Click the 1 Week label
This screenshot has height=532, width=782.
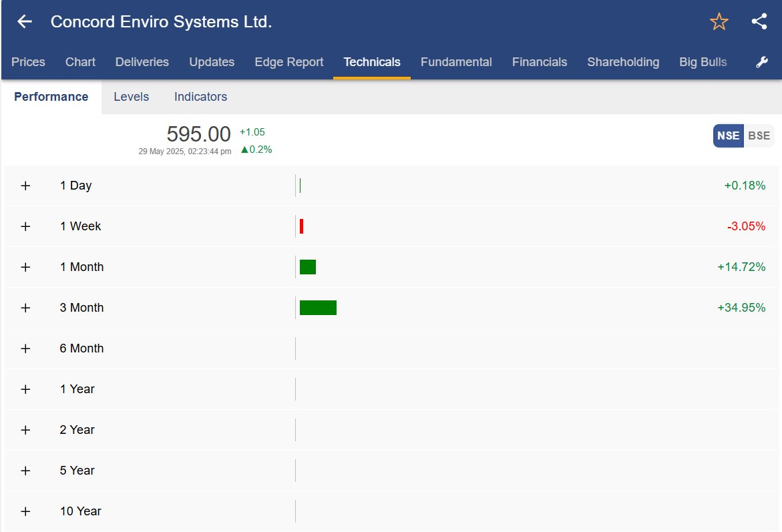coord(80,226)
